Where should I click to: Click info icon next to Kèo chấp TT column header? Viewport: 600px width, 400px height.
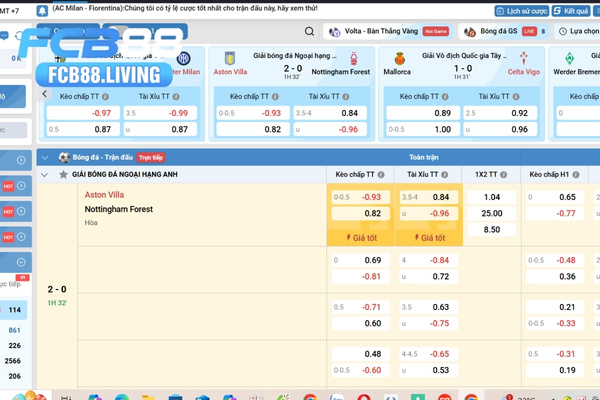[381, 175]
